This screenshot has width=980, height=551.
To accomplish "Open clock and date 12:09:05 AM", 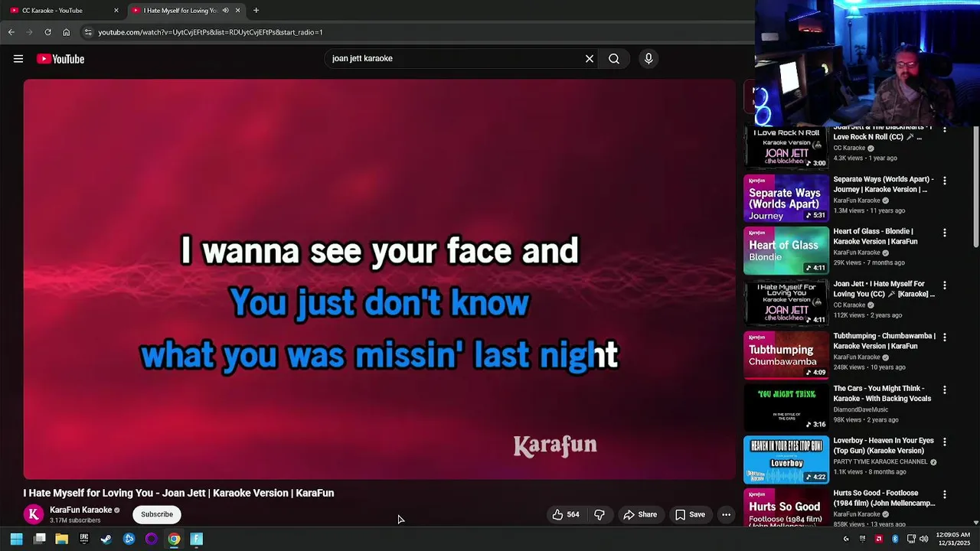I will [952, 539].
